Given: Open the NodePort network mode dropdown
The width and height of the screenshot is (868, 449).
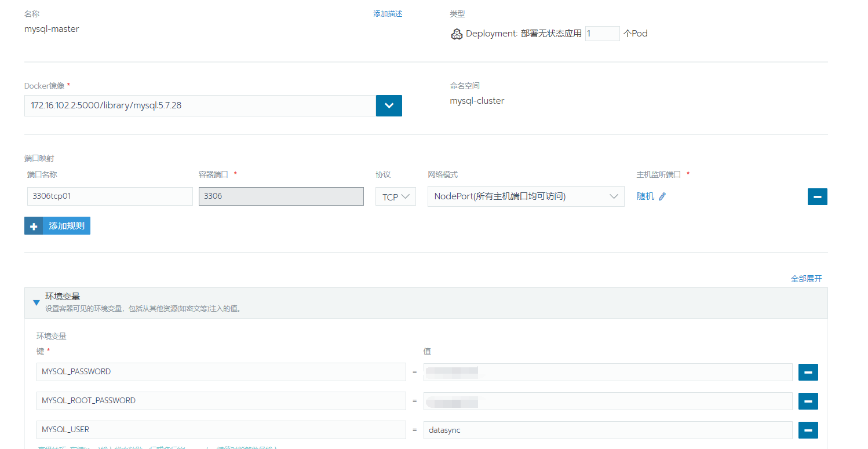Looking at the screenshot, I should [x=526, y=196].
